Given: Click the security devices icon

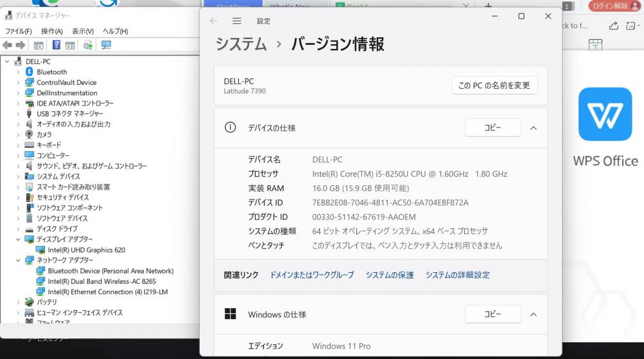Looking at the screenshot, I should coord(29,197).
